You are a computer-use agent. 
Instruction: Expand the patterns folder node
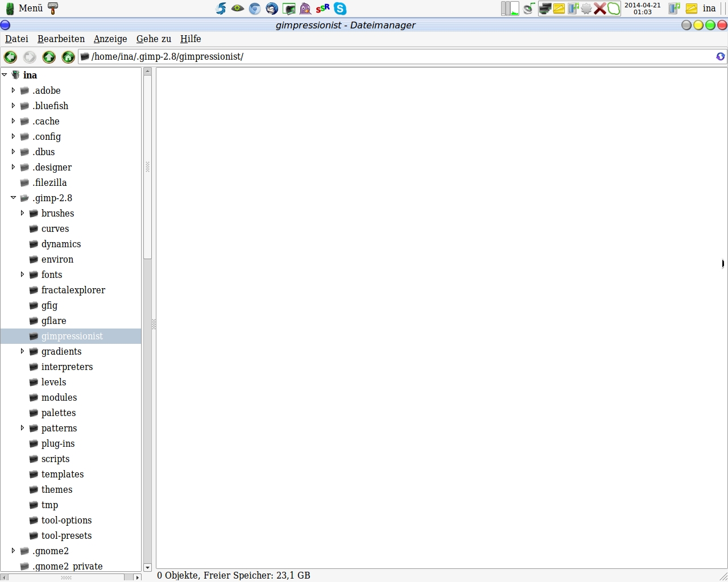[x=22, y=427]
